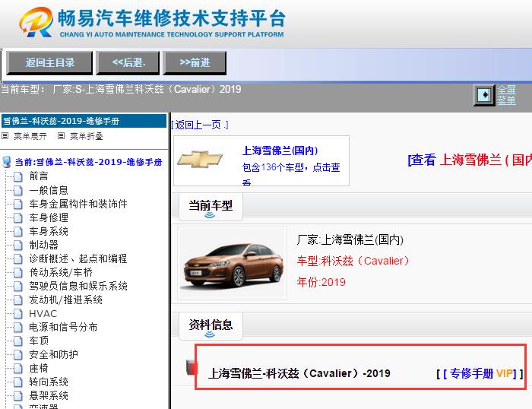
Task: Click the Chevrolet logo thumbnail
Action: (199, 159)
